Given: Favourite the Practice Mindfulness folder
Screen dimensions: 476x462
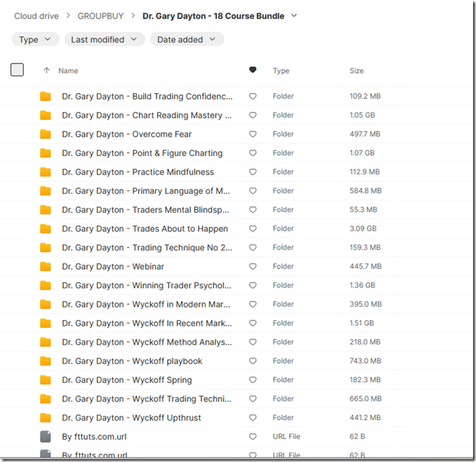Looking at the screenshot, I should tap(253, 171).
